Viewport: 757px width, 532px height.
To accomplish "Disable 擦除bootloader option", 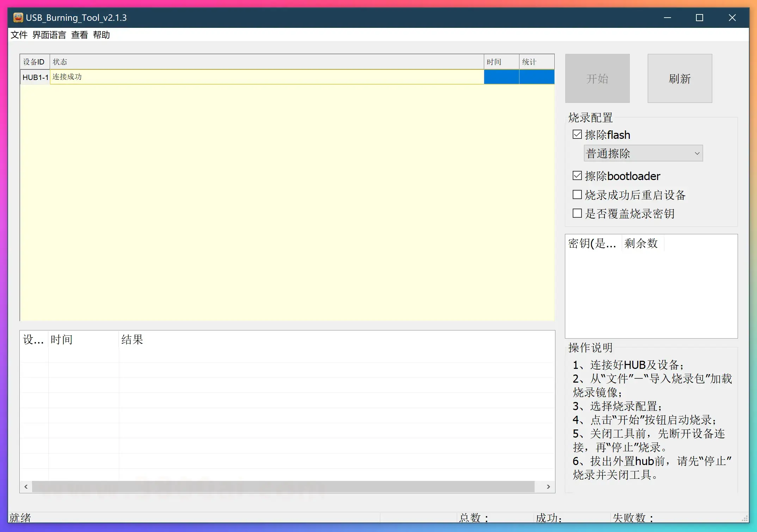I will [577, 175].
